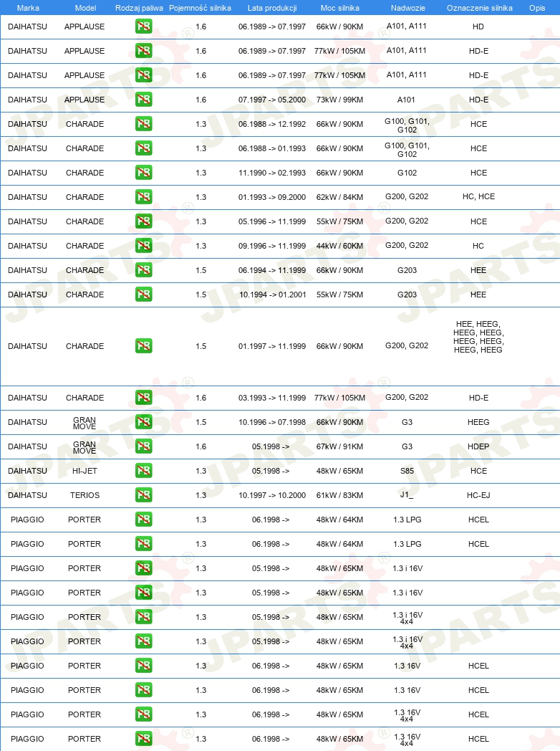The width and height of the screenshot is (560, 751).
Task: Select the 10.1994 -> 01.2001 date cell
Action: click(272, 295)
